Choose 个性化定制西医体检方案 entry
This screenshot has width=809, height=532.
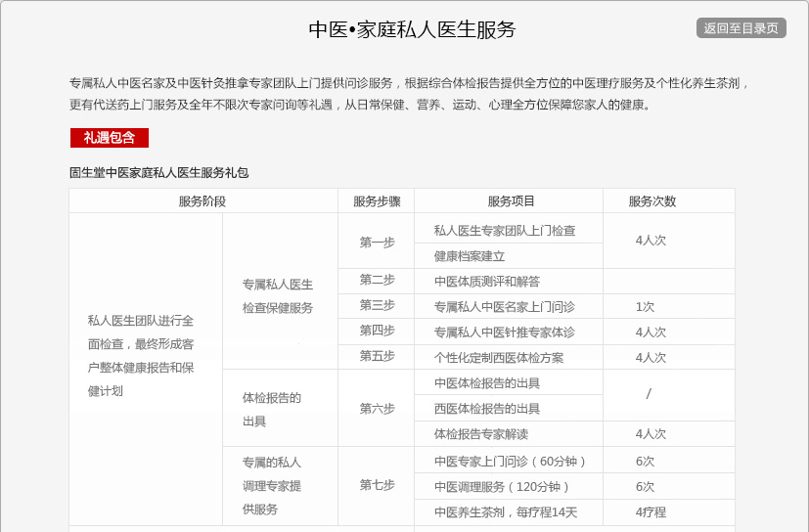pos(499,358)
